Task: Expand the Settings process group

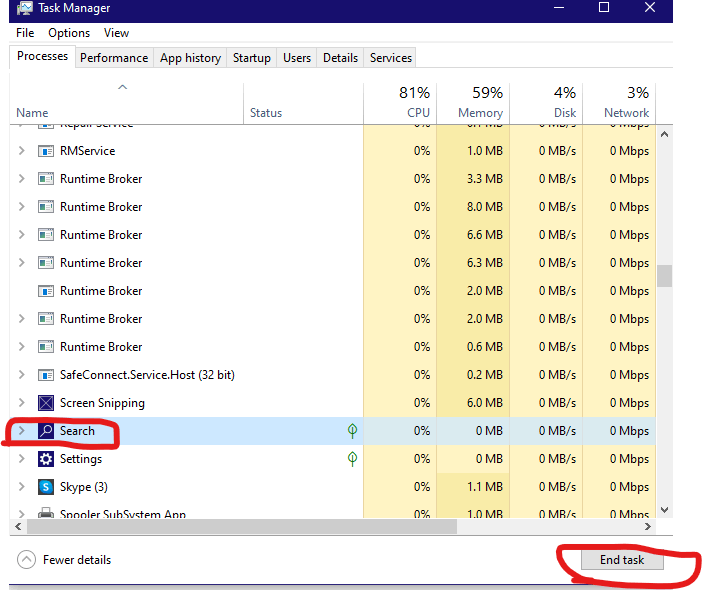Action: pyautogui.click(x=21, y=459)
